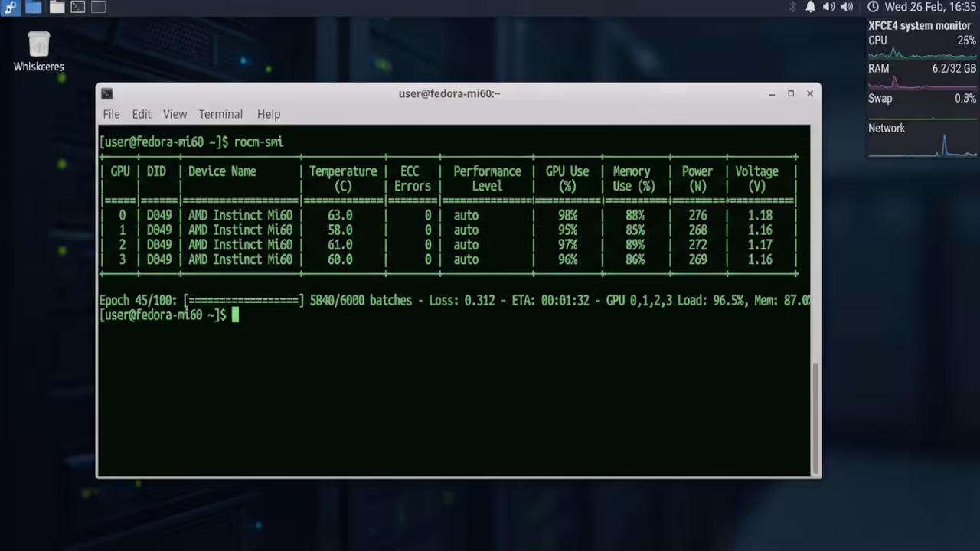Image resolution: width=980 pixels, height=551 pixels.
Task: Click the rocm-smi command text
Action: point(259,142)
